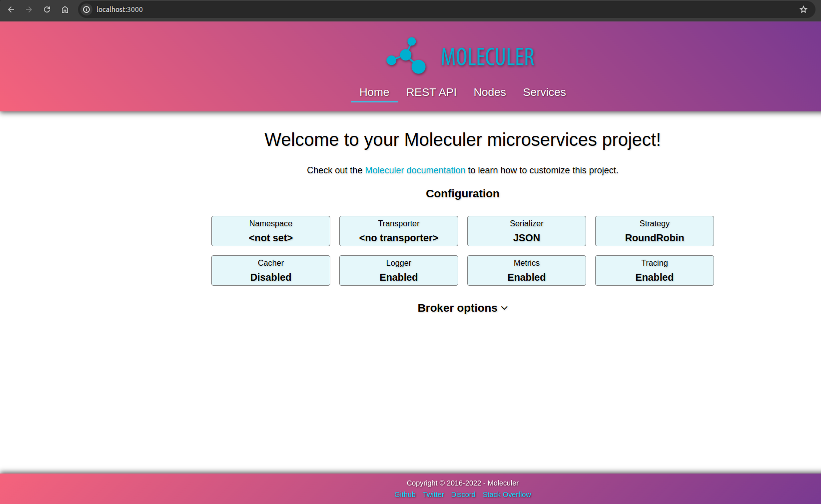
Task: Open the Discord footer link
Action: point(463,495)
